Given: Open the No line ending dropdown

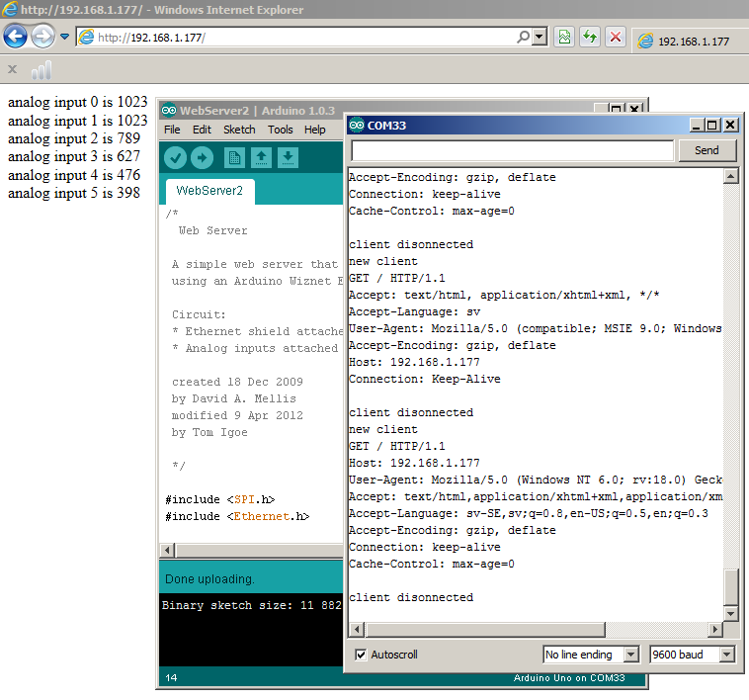Looking at the screenshot, I should tap(591, 655).
